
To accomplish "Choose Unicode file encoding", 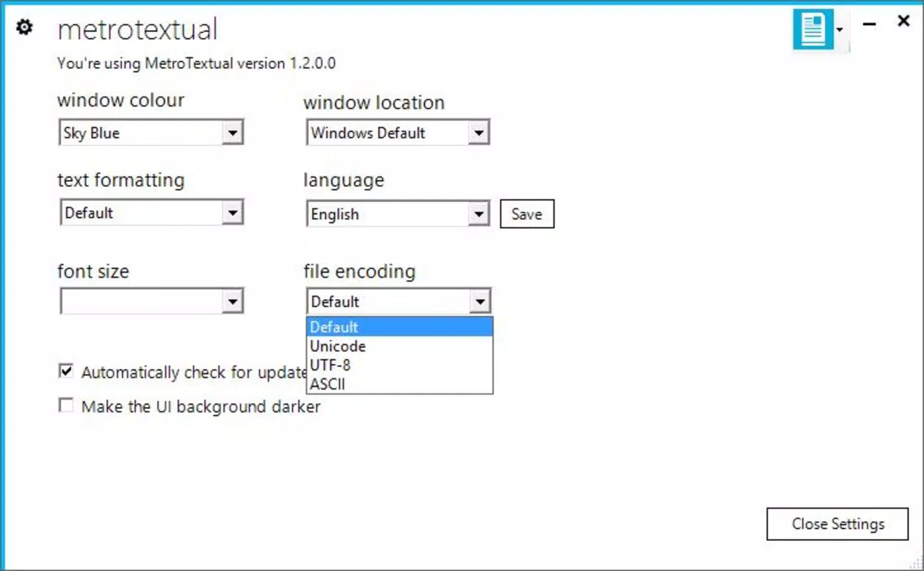I will click(x=400, y=346).
